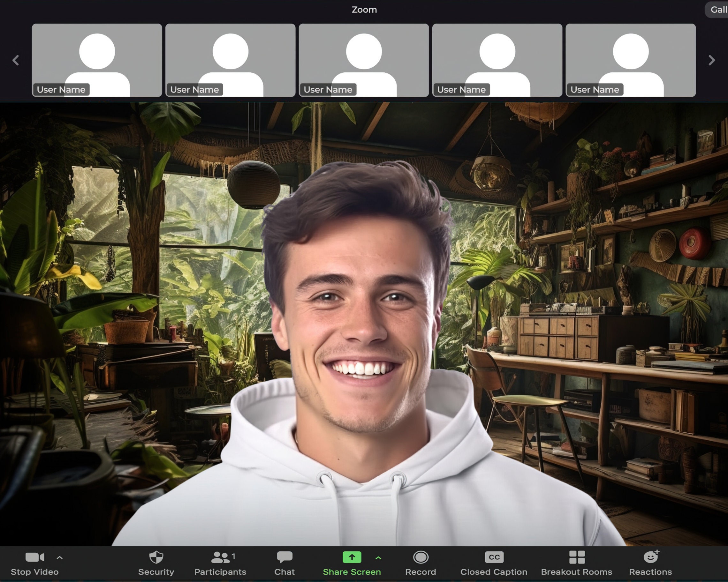Open the Chat bubble icon

(284, 557)
